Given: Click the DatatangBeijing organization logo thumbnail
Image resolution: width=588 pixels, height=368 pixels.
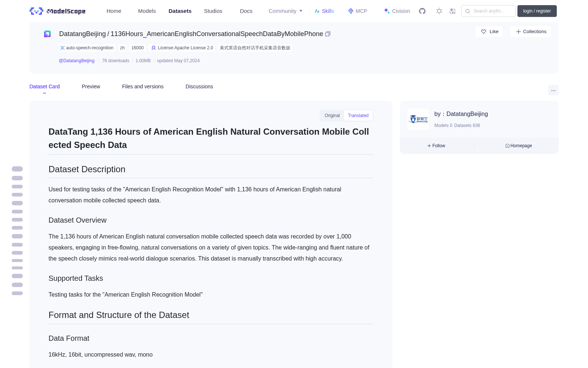Looking at the screenshot, I should click(418, 119).
